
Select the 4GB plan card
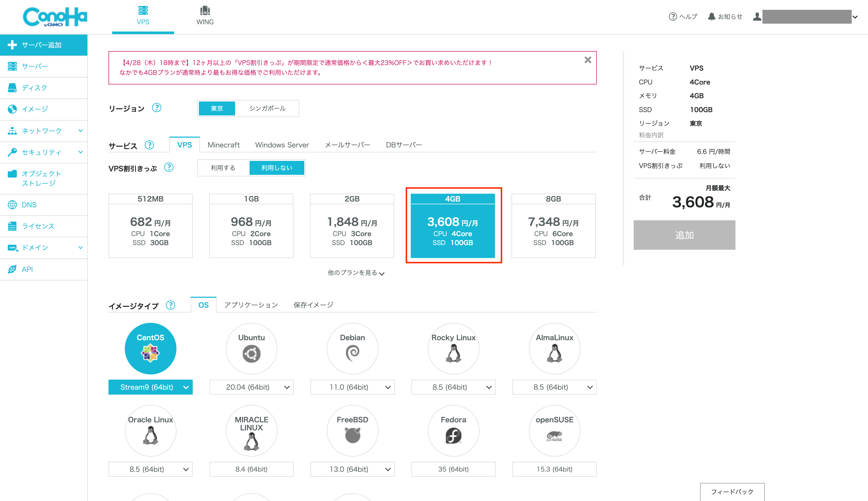[x=453, y=226]
